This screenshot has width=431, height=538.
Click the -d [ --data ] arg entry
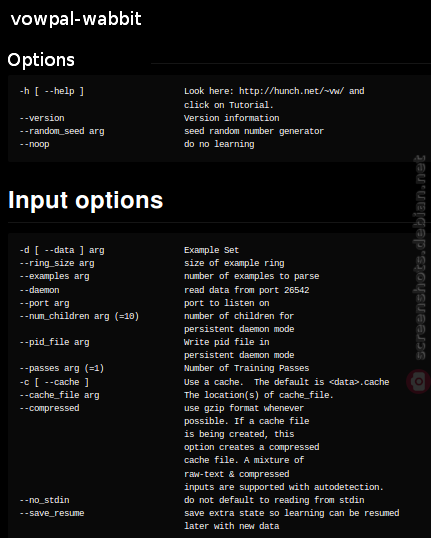(62, 250)
